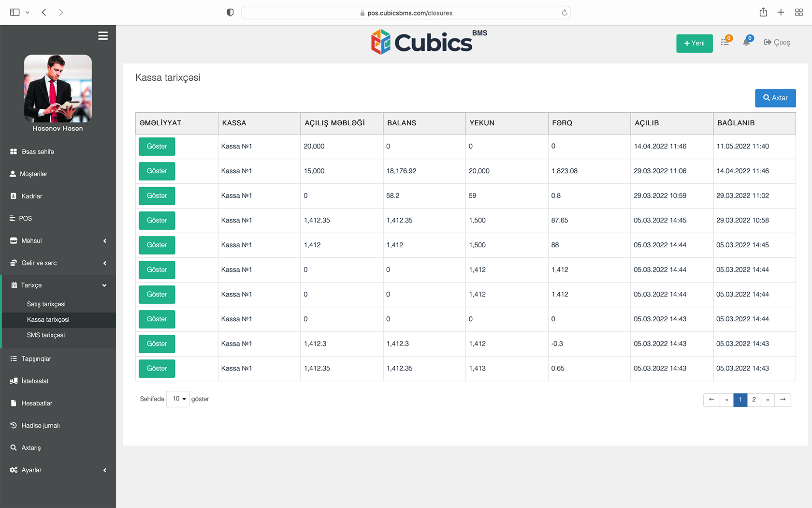Select the POS section in sidebar
This screenshot has width=812, height=508.
(25, 218)
